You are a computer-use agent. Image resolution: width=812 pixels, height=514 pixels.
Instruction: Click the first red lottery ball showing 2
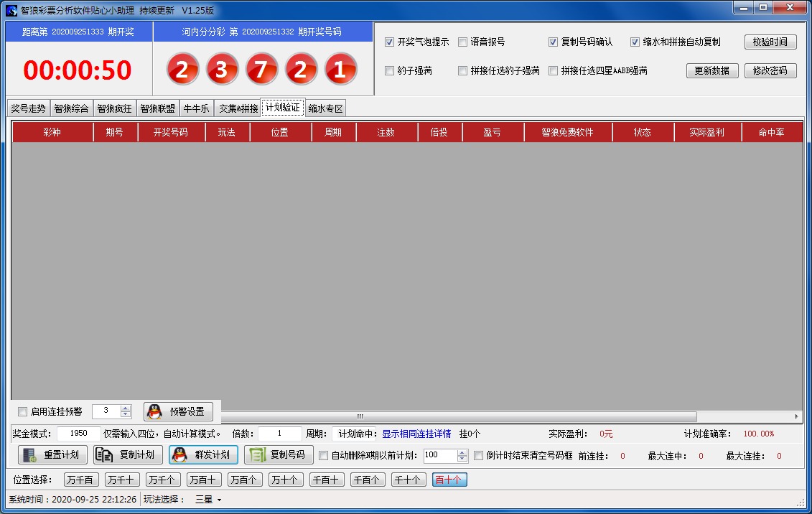click(182, 70)
